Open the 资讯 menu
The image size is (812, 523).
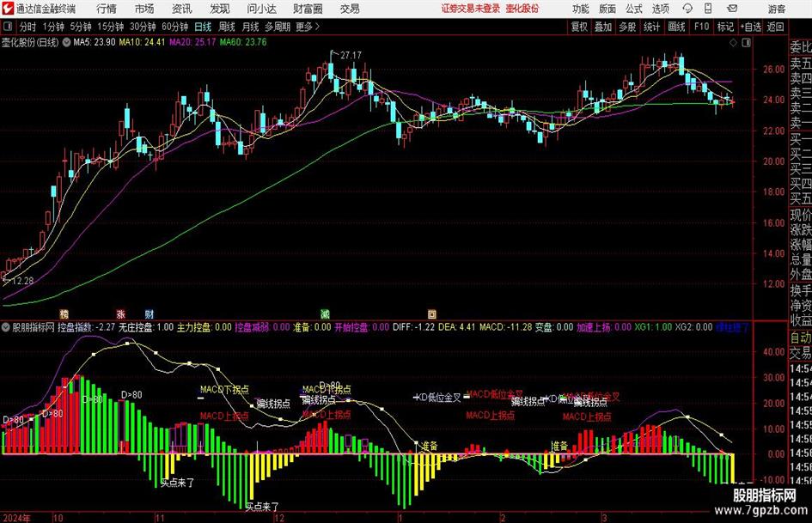182,9
